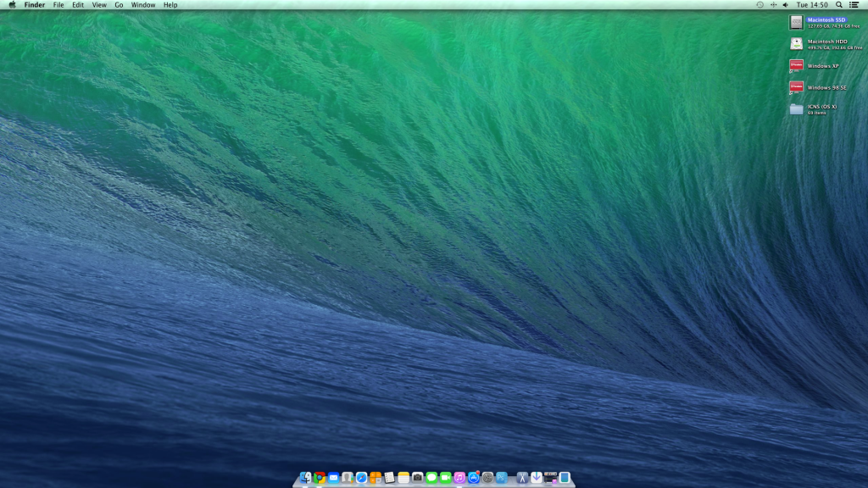This screenshot has width=868, height=488.
Task: Click the crosshair status icon in the menu bar
Action: [x=773, y=5]
